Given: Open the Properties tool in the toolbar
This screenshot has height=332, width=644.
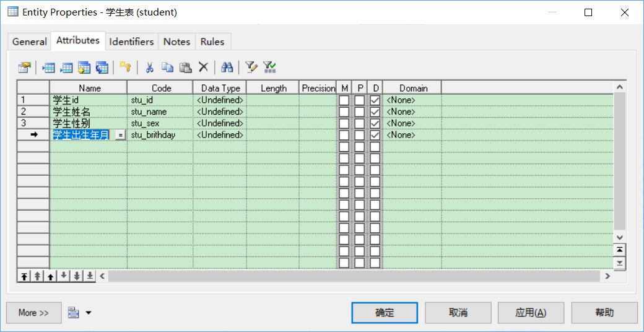Looking at the screenshot, I should pos(25,68).
